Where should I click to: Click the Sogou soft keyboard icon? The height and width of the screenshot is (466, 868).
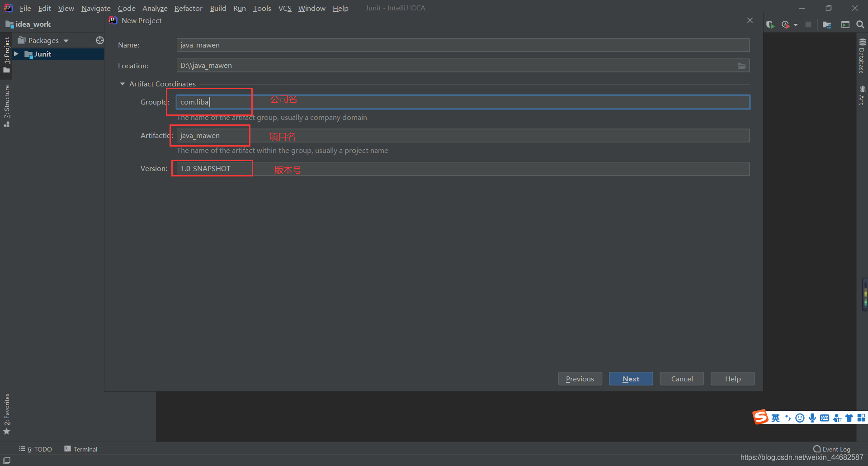(825, 418)
